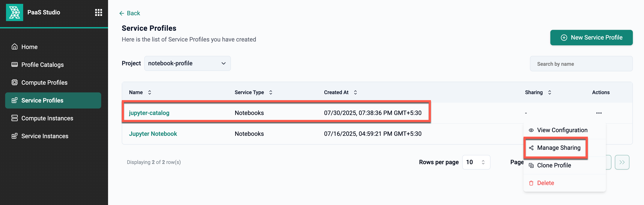Screen dimensions: 644x205
Task: Click the 07/16/2025 created date cell
Action: pos(373,134)
